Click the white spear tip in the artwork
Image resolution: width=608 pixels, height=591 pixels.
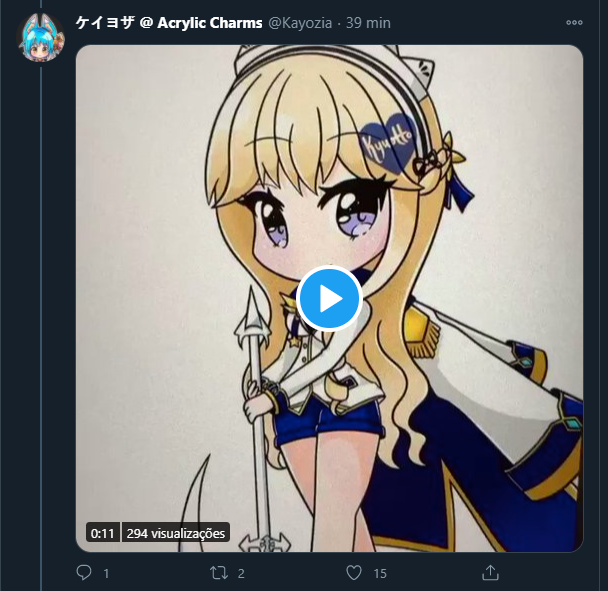coord(252,315)
